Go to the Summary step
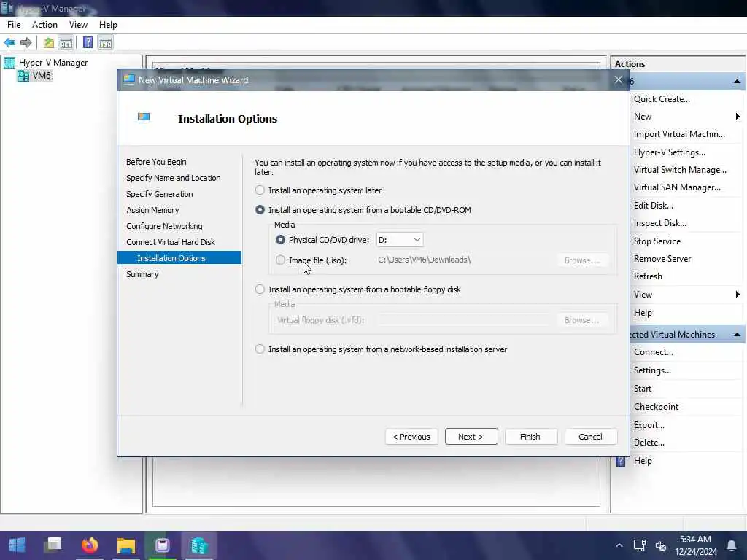747x560 pixels. tap(142, 274)
